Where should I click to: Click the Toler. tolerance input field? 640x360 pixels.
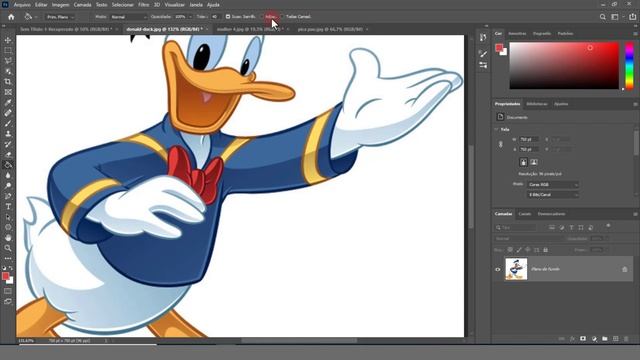point(215,17)
